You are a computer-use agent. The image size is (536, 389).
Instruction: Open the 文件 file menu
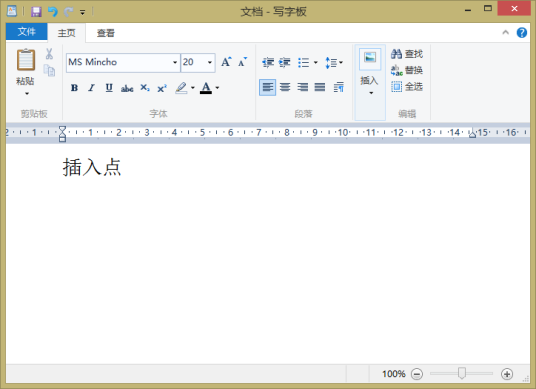click(27, 32)
